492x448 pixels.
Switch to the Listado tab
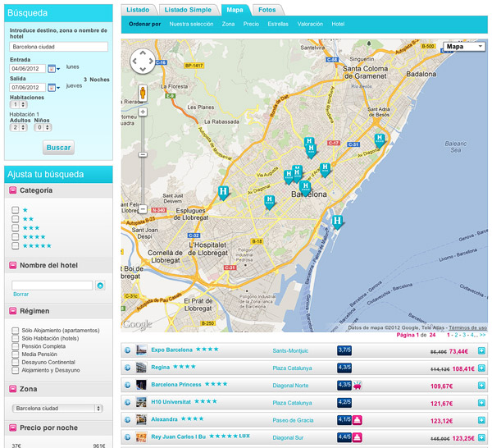pos(138,10)
